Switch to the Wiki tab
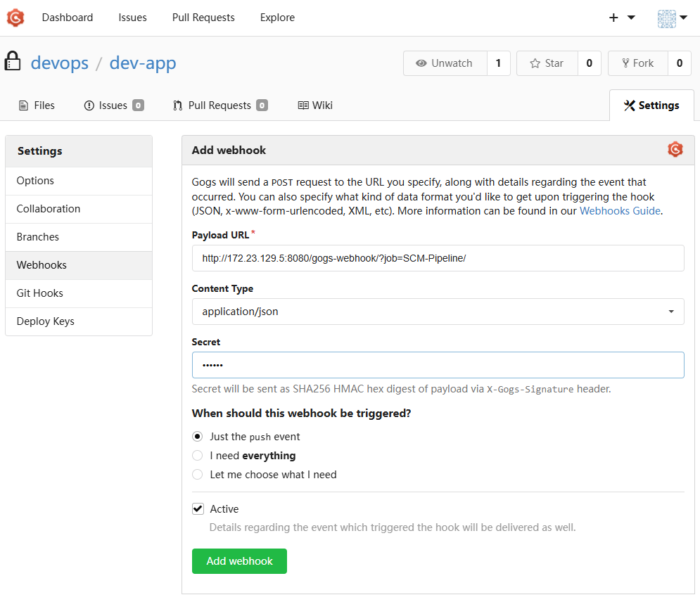The image size is (700, 602). tap(315, 105)
